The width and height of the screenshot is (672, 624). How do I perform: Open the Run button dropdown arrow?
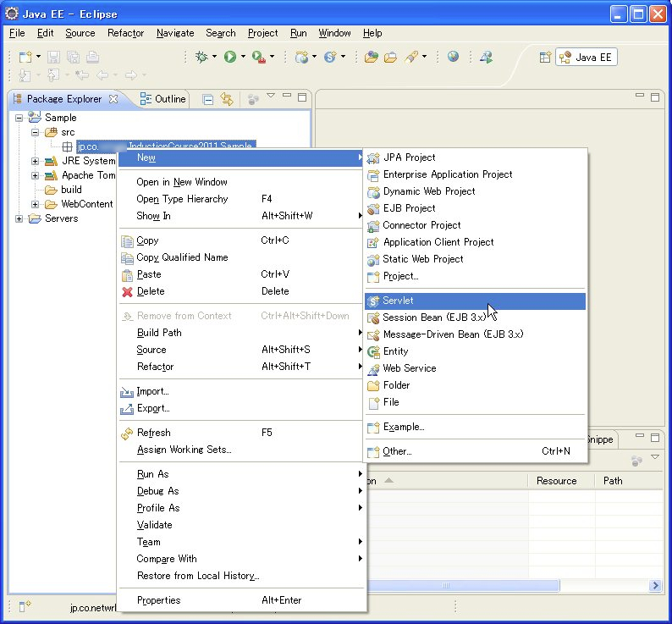[x=243, y=57]
